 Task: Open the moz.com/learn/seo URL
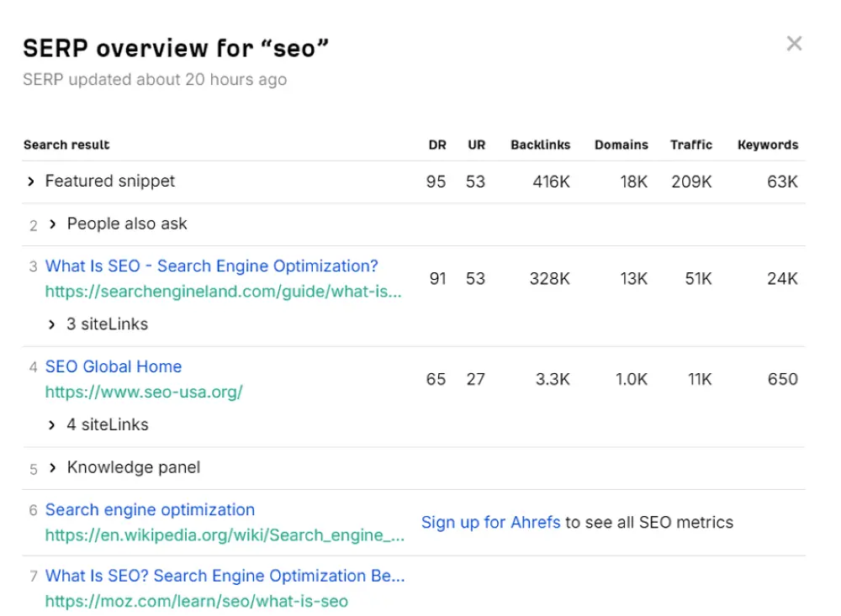(196, 602)
